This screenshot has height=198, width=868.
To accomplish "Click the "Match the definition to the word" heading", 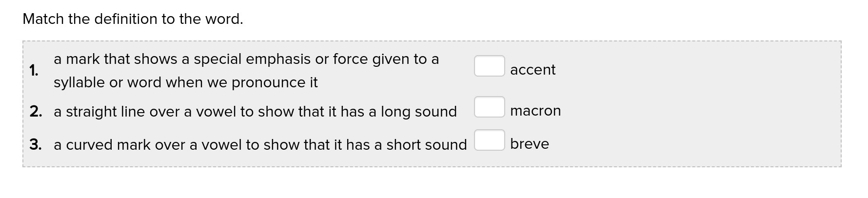I will coord(133,19).
